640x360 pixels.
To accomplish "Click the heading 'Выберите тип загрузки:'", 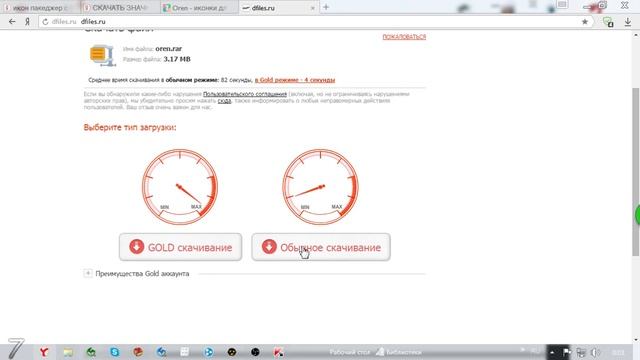I will 130,127.
